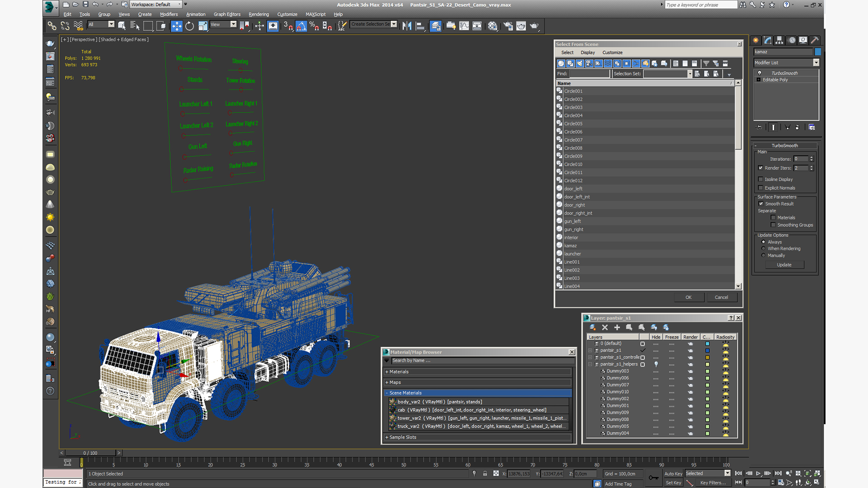
Task: Click the Set Key button
Action: tap(673, 483)
